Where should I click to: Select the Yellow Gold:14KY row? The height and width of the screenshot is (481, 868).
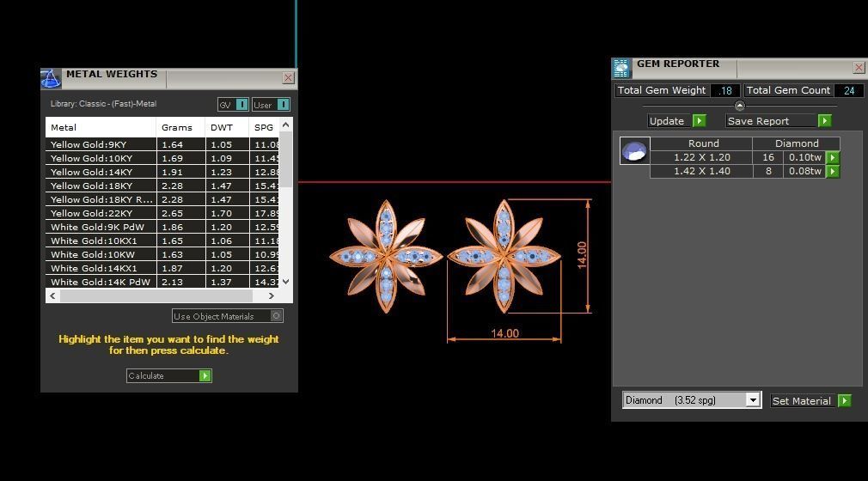point(162,172)
